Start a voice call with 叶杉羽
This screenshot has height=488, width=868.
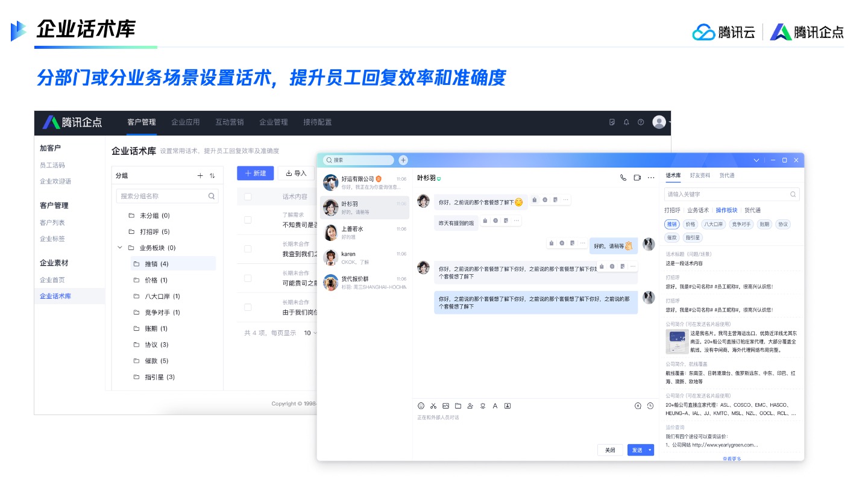(623, 178)
